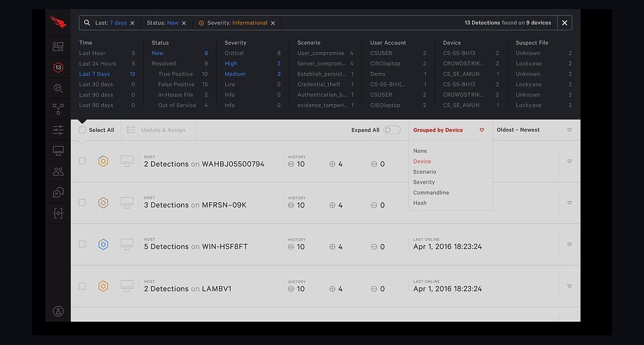Click severity hexagon icon for LAMBV1

[x=103, y=286]
